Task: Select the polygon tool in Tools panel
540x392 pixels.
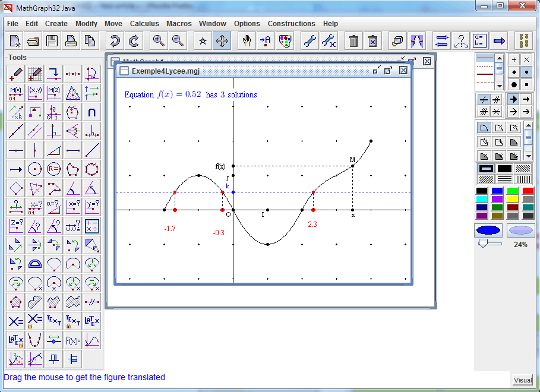Action: [x=72, y=169]
